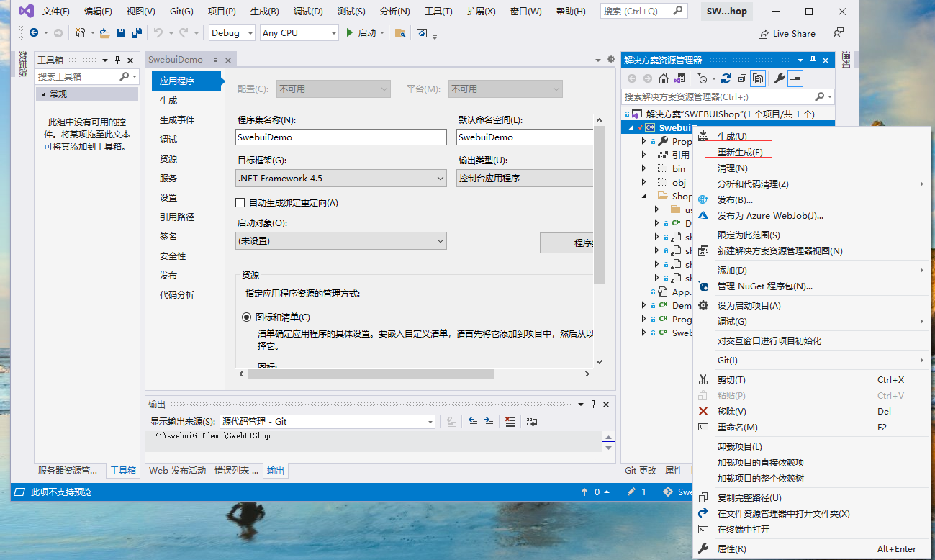
Task: Click the green start debugging arrow
Action: pos(349,33)
